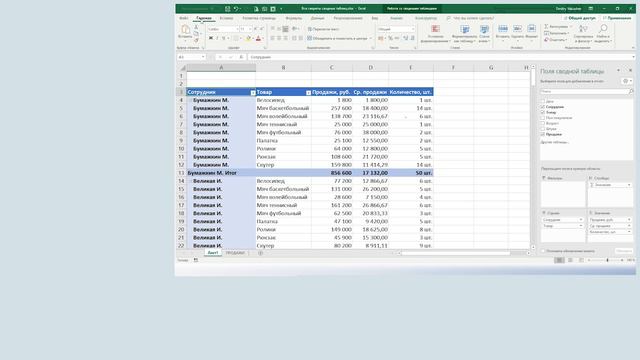Image resolution: width=640 pixels, height=360 pixels.
Task: Open the number format dropdown (Общий)
Action: click(413, 29)
